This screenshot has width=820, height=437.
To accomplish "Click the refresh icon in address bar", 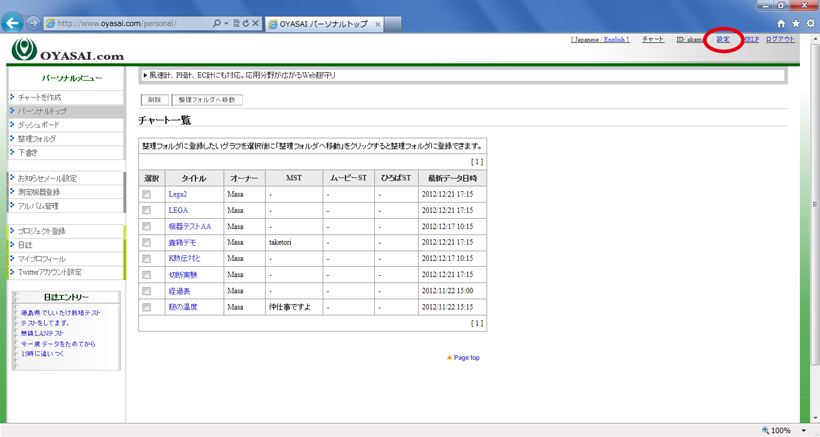I will [x=245, y=24].
